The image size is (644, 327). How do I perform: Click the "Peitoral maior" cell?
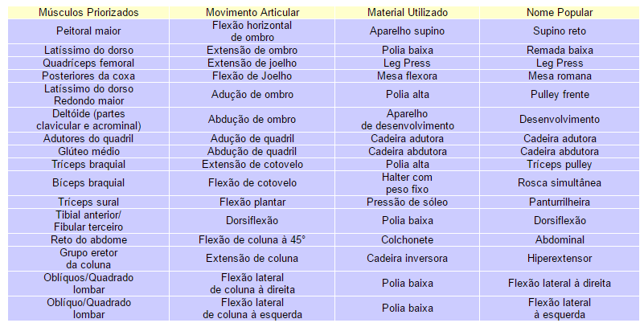pyautogui.click(x=88, y=31)
